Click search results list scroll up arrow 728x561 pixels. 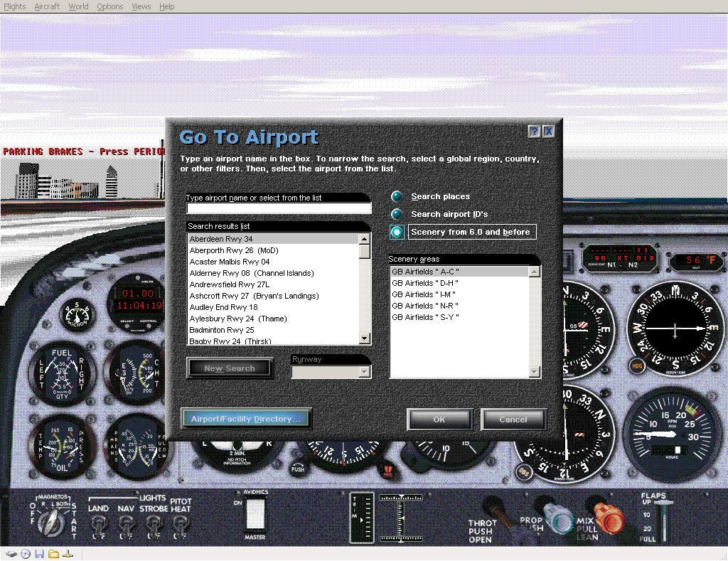click(365, 239)
